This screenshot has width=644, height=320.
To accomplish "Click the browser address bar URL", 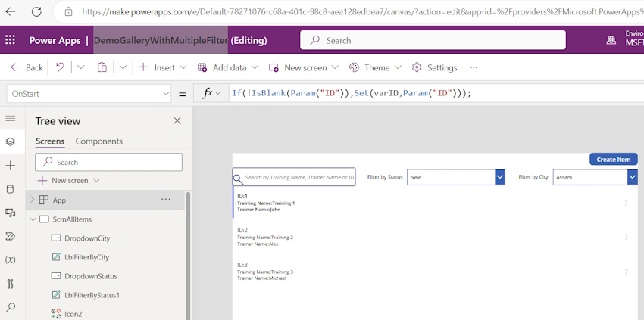I will click(x=363, y=11).
